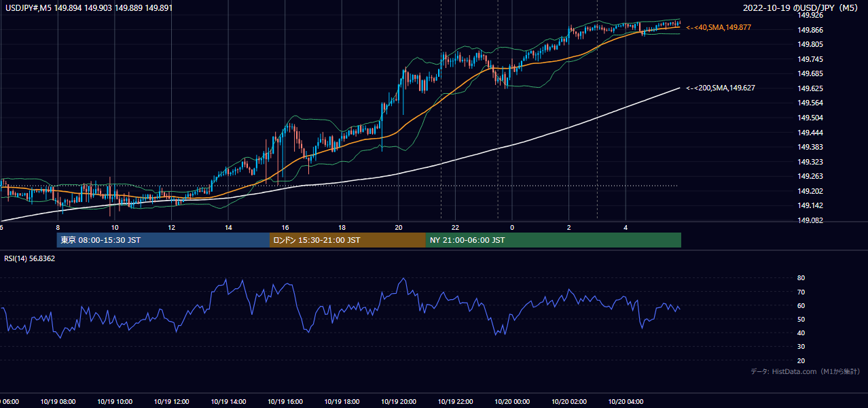This screenshot has height=408, width=868.
Task: Click the 10/19 08:00 date label
Action: tap(58, 402)
